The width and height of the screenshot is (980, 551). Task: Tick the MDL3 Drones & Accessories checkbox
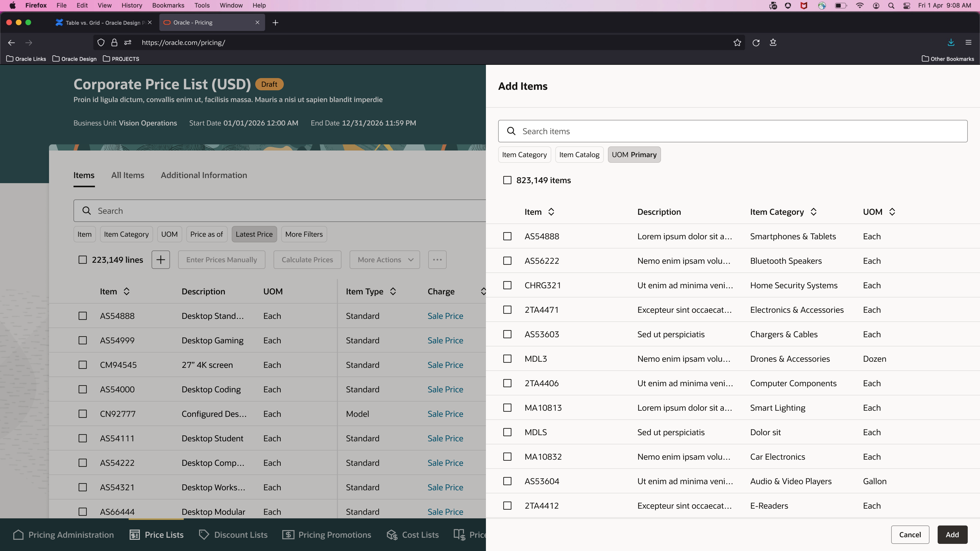(x=507, y=359)
